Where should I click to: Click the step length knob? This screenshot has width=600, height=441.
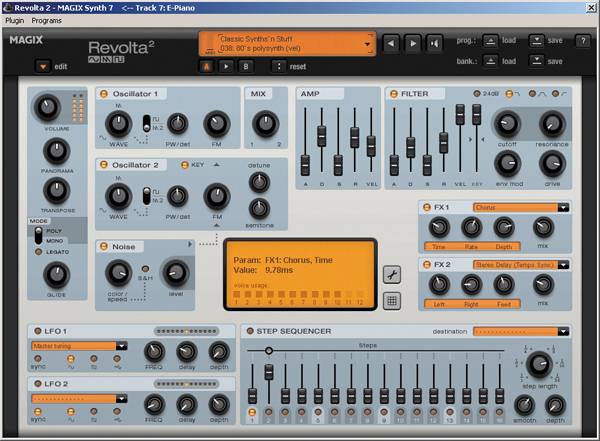tap(539, 364)
